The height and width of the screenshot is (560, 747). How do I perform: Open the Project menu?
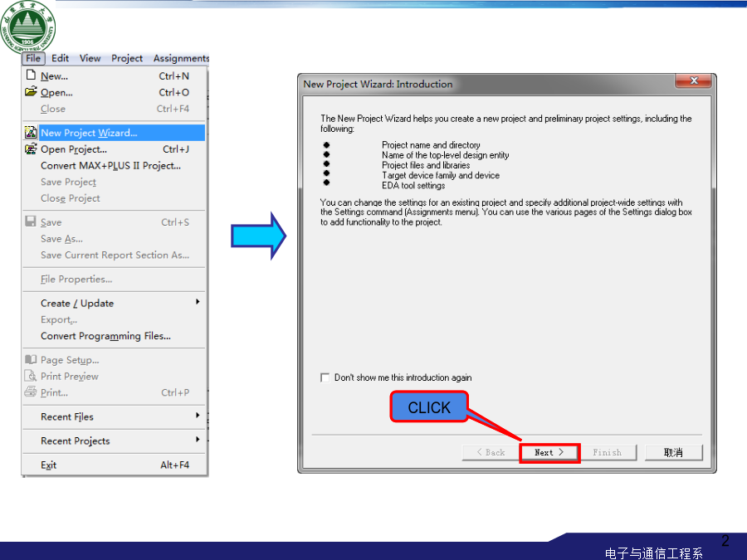(127, 58)
